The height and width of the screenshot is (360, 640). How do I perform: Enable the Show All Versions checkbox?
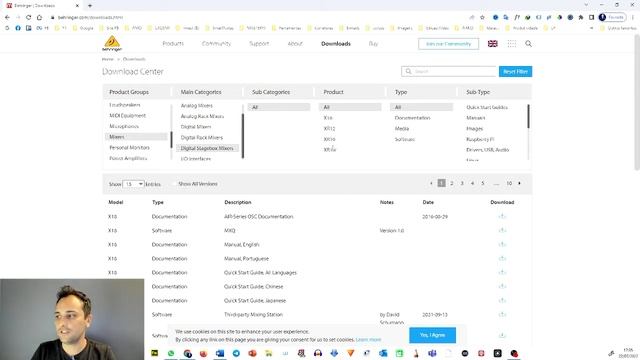pos(174,184)
